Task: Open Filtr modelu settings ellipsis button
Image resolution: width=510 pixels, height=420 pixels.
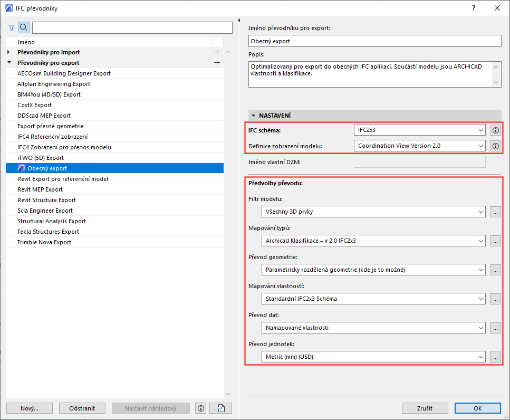Action: tap(495, 212)
